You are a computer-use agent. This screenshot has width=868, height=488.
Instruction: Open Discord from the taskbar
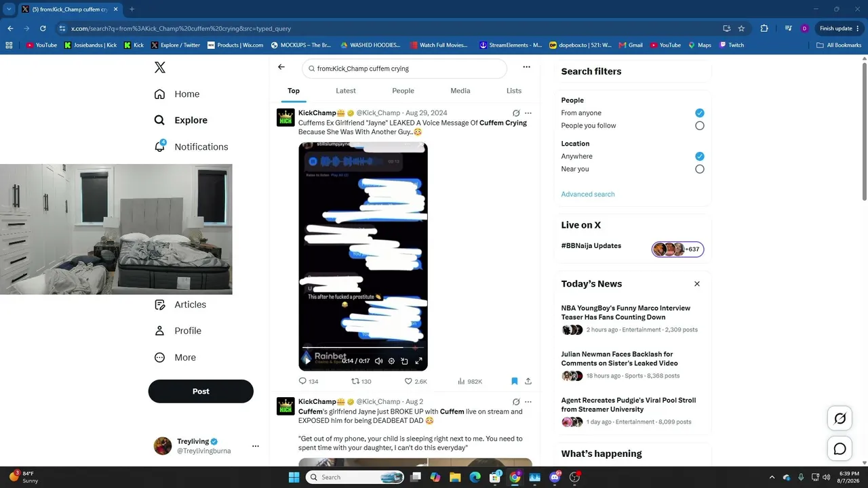click(x=555, y=477)
